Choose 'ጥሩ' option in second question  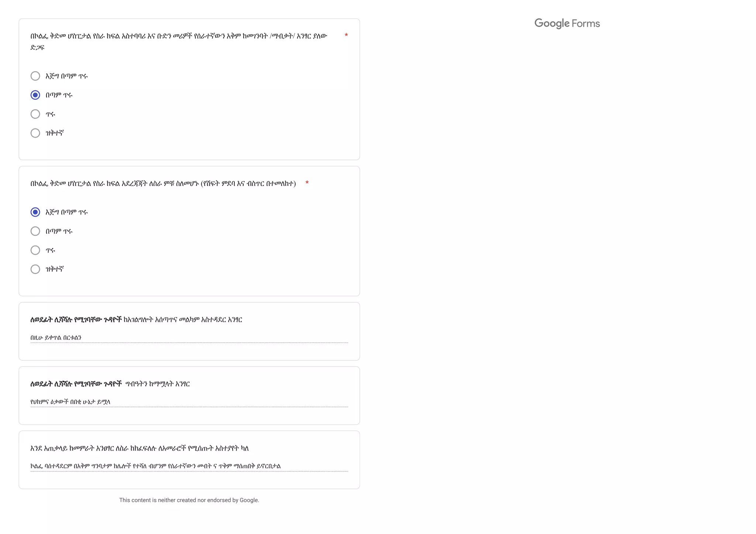click(35, 250)
